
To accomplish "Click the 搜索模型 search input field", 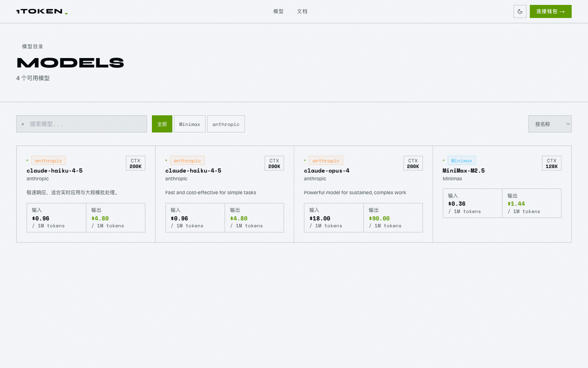I will [x=82, y=123].
